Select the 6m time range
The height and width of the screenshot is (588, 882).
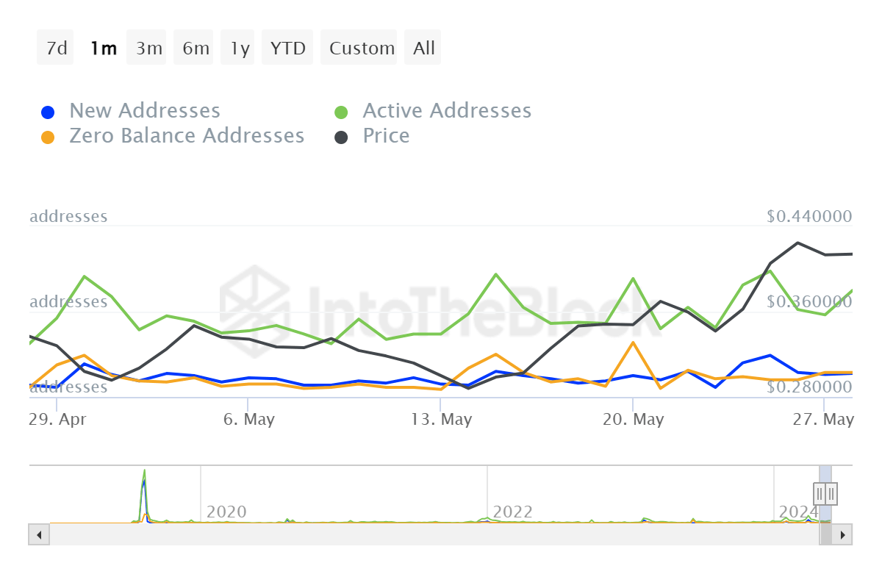[x=195, y=49]
